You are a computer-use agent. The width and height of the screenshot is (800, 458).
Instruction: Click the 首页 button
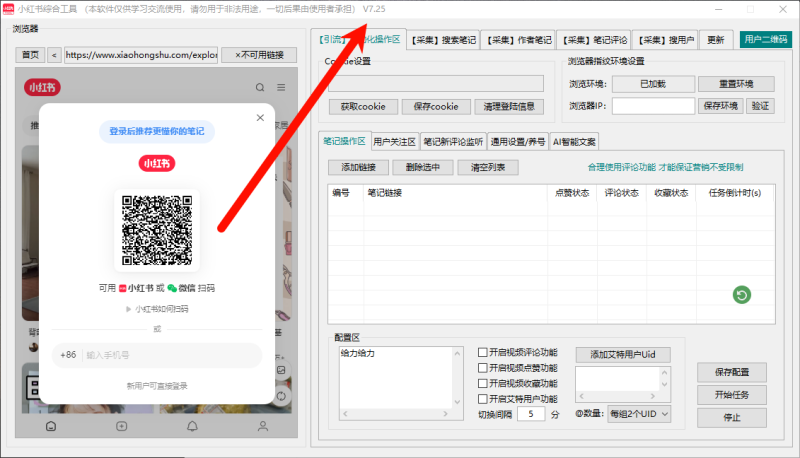[x=31, y=55]
